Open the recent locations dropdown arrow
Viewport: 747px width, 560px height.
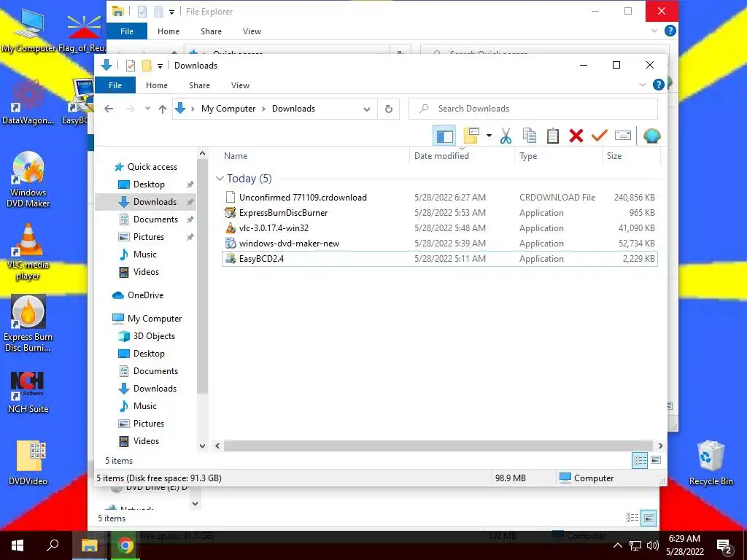(x=147, y=109)
